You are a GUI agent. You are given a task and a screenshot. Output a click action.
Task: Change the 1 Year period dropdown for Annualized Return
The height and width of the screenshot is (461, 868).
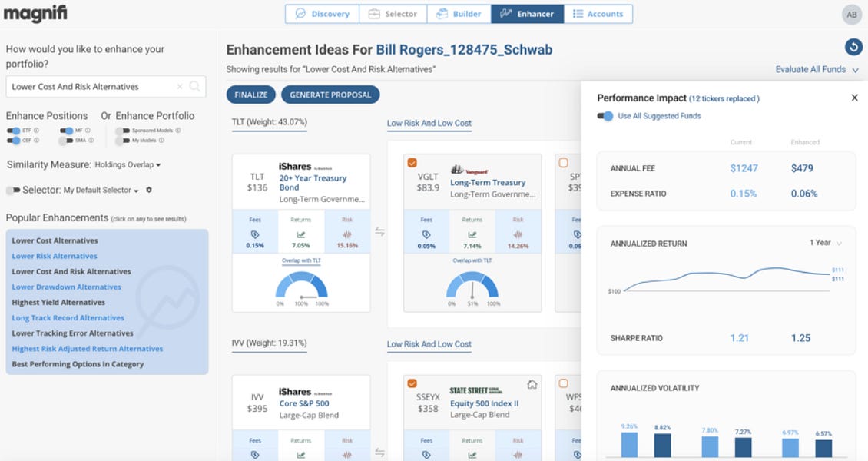[x=826, y=242]
